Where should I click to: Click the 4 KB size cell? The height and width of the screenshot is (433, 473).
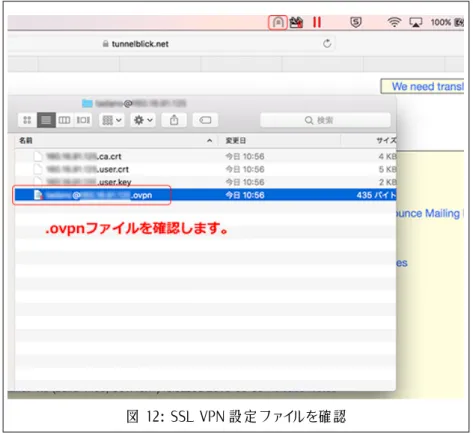[387, 156]
